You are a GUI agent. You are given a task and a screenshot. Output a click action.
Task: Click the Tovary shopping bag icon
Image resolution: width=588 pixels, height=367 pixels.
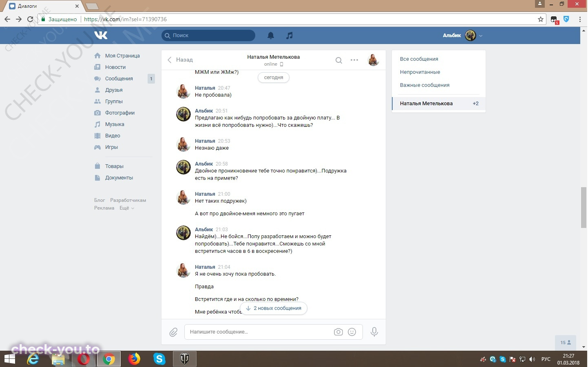(97, 166)
